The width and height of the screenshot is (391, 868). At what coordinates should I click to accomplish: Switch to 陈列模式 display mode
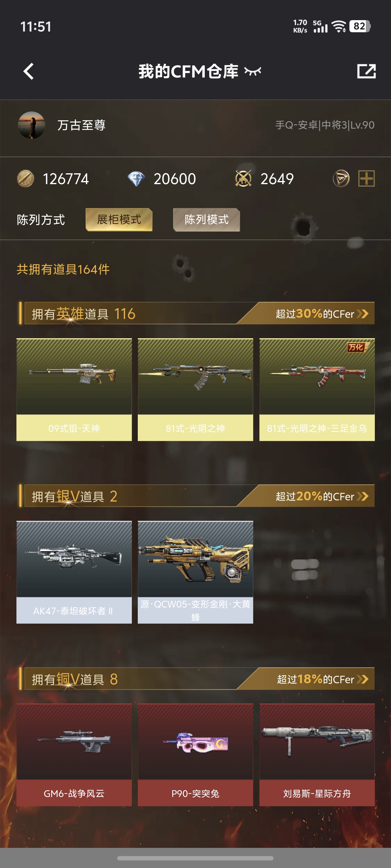(206, 220)
